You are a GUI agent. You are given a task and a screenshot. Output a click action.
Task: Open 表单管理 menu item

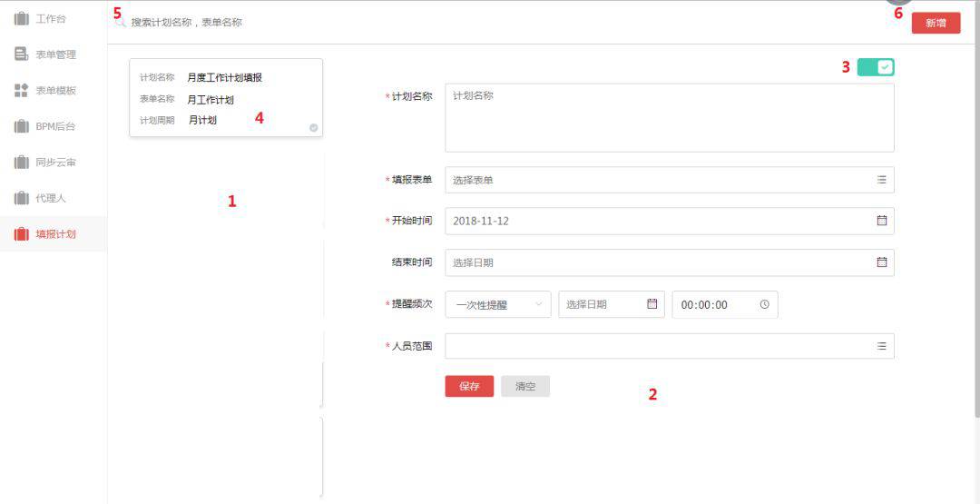tap(54, 54)
